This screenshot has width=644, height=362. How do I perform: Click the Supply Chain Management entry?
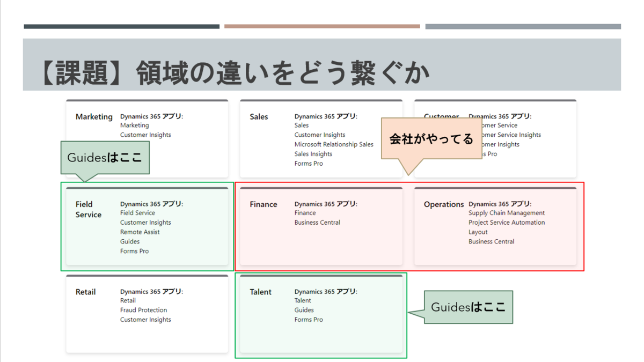click(507, 213)
